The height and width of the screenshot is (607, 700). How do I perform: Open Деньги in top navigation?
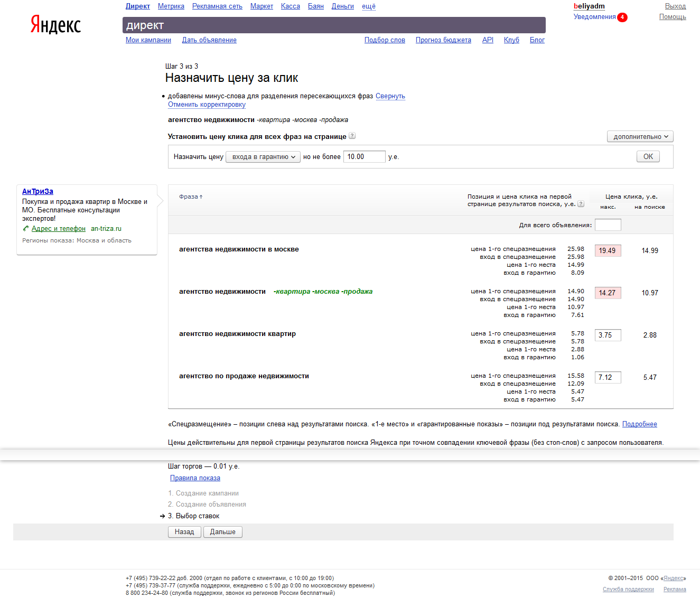(x=343, y=6)
